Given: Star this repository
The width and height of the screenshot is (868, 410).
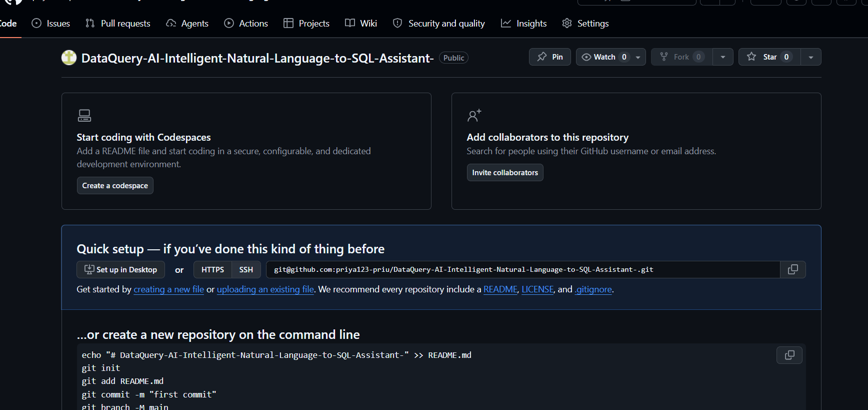Looking at the screenshot, I should tap(770, 57).
